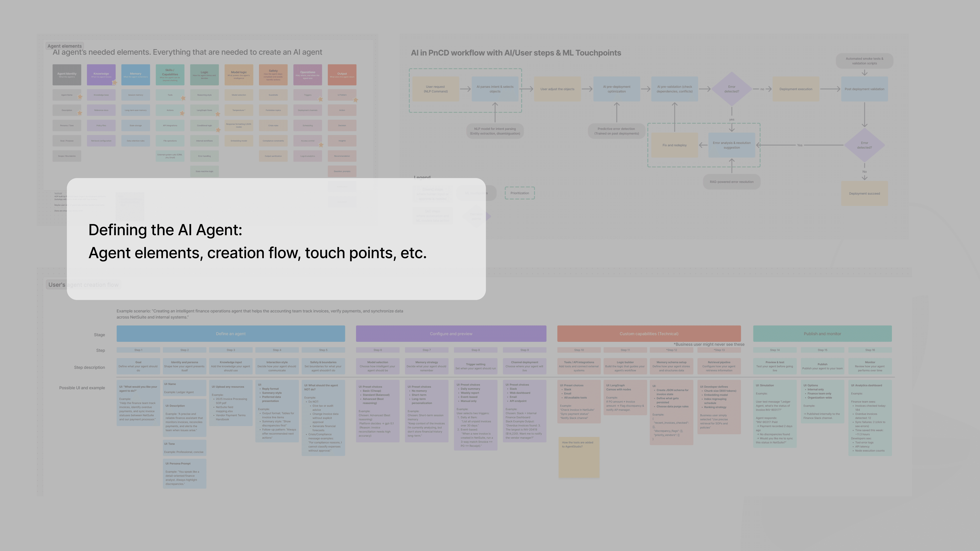The image size is (980, 551).
Task: Click the 'Deployment succeed' box
Action: (x=864, y=193)
